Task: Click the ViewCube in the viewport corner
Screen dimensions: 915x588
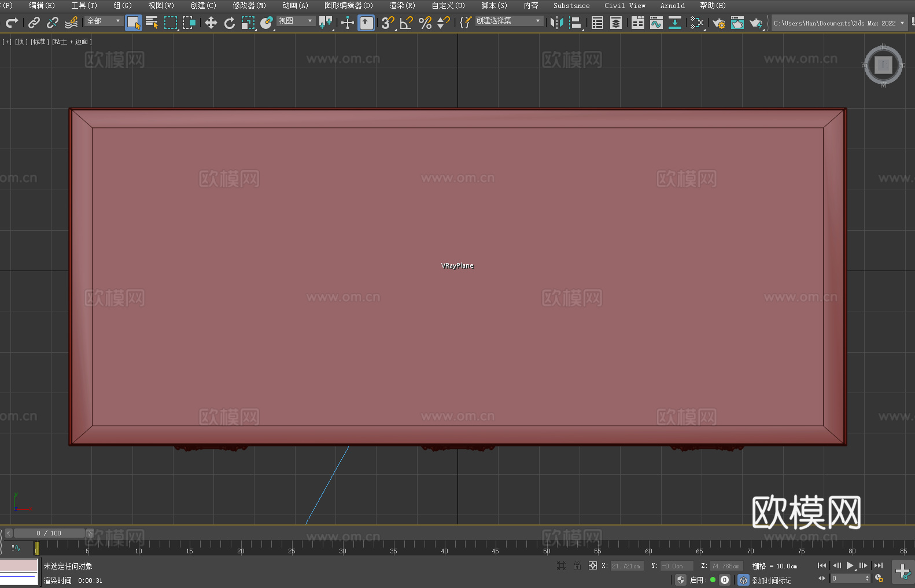Action: pyautogui.click(x=883, y=65)
